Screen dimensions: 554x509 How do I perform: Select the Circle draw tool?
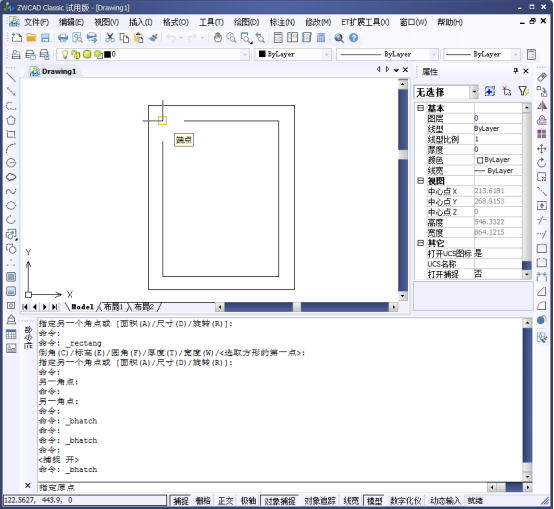11,162
